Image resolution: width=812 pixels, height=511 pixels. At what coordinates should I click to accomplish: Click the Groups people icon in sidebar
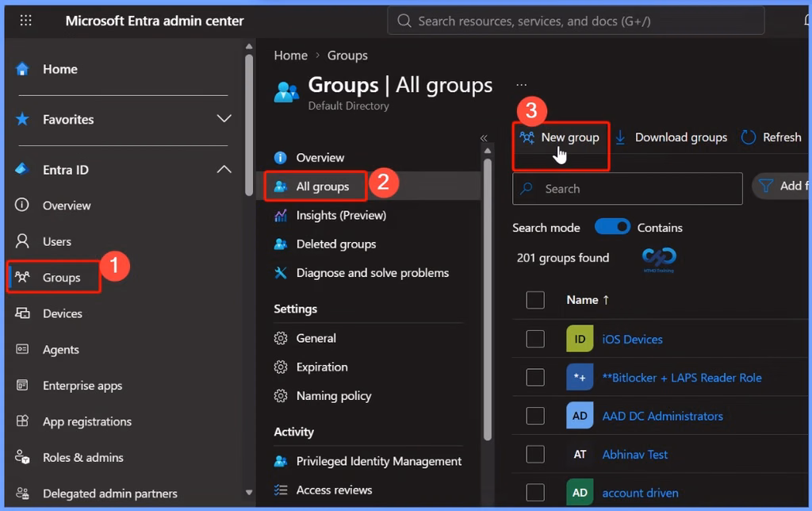point(22,277)
